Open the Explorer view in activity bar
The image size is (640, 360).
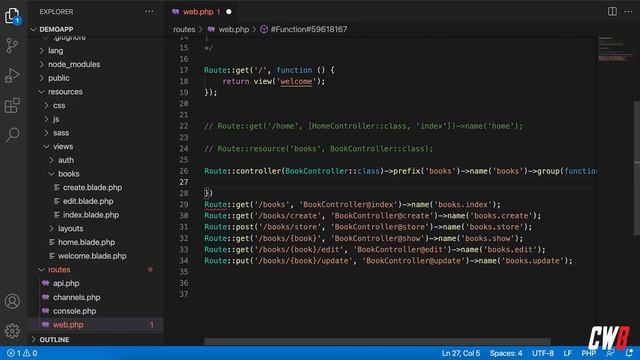click(12, 16)
